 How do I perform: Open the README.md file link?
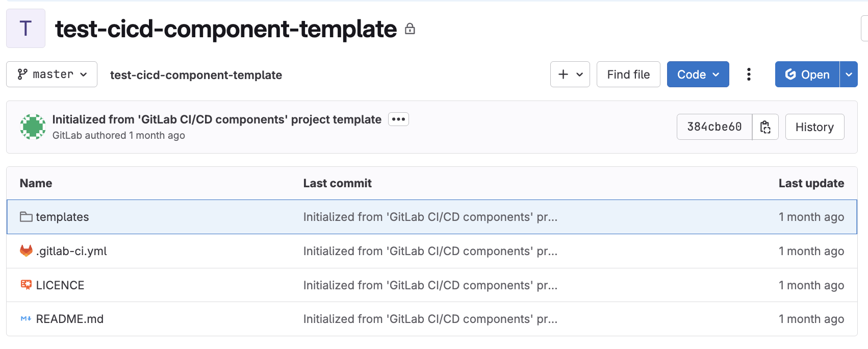[x=70, y=319]
